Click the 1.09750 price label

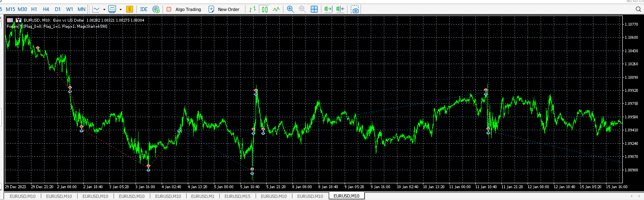(631, 104)
